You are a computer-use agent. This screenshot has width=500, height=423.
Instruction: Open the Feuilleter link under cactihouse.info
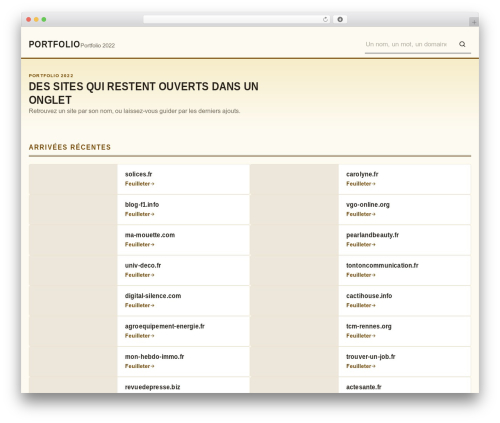click(x=361, y=305)
